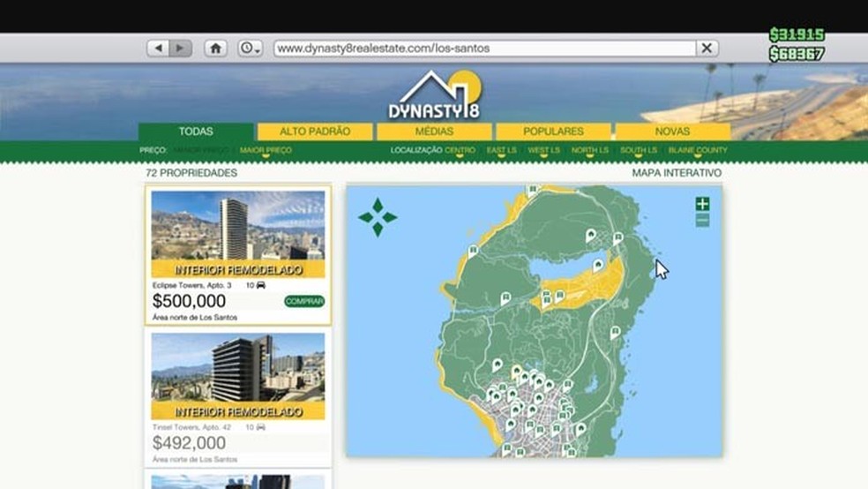The width and height of the screenshot is (868, 489).
Task: Select the yellow highlighted house marker
Action: click(x=517, y=371)
